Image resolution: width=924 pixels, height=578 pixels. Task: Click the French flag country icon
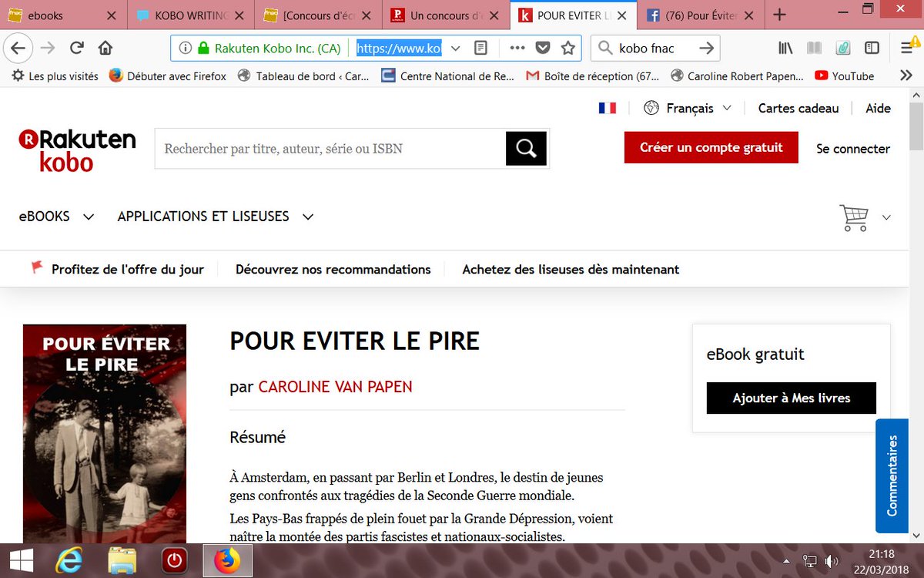coord(608,108)
